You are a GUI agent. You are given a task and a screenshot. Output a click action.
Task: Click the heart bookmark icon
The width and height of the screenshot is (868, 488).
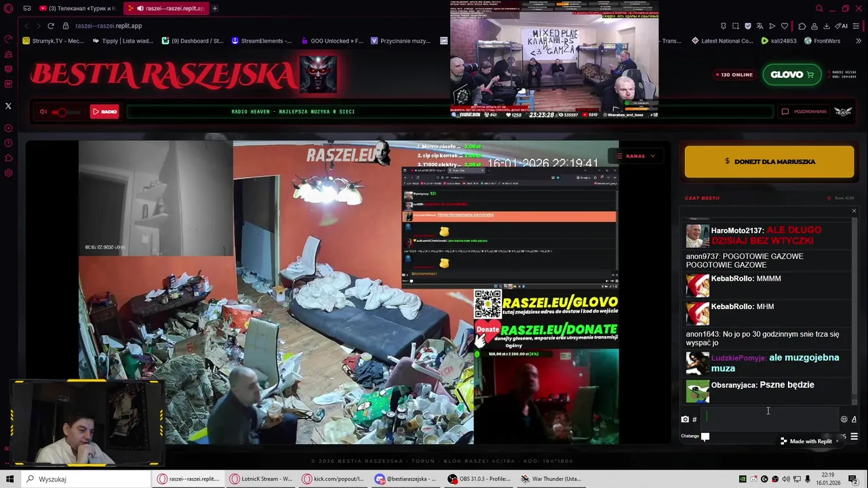point(785,26)
